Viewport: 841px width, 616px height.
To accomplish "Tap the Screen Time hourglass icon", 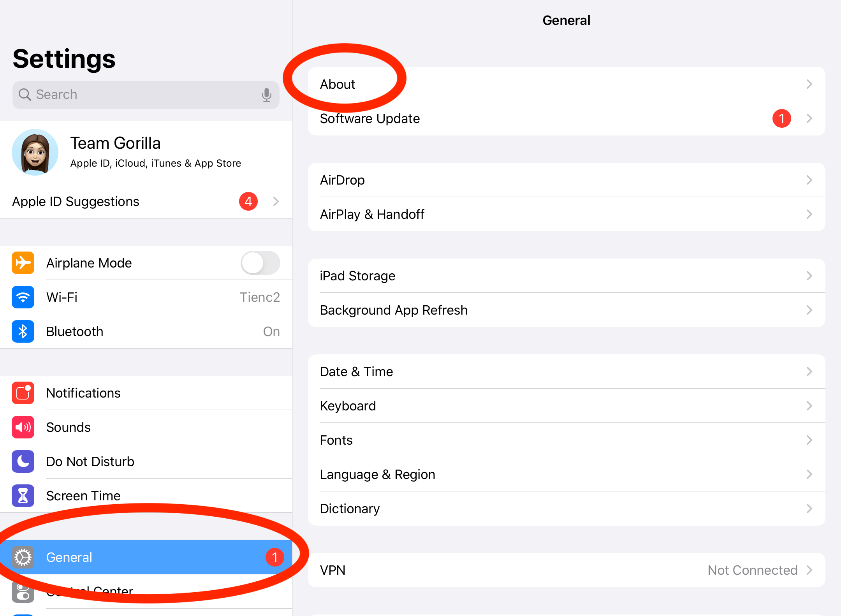I will click(23, 496).
